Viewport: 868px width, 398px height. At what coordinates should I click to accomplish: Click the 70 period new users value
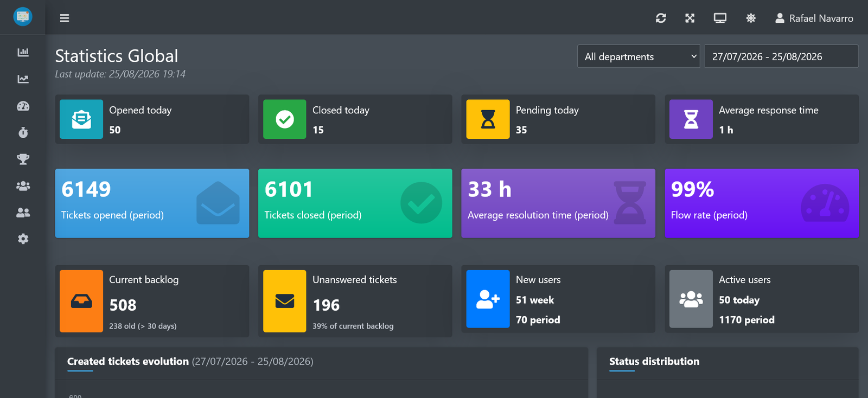pos(538,320)
